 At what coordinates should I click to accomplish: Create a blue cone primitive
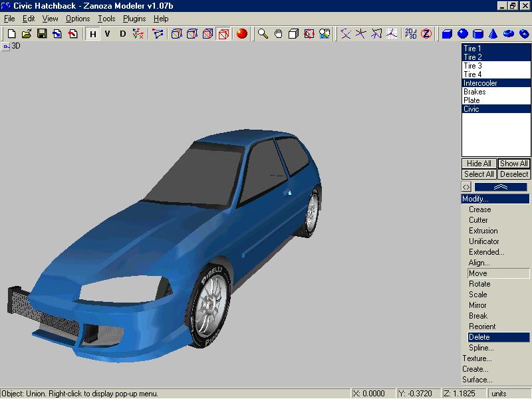click(493, 34)
